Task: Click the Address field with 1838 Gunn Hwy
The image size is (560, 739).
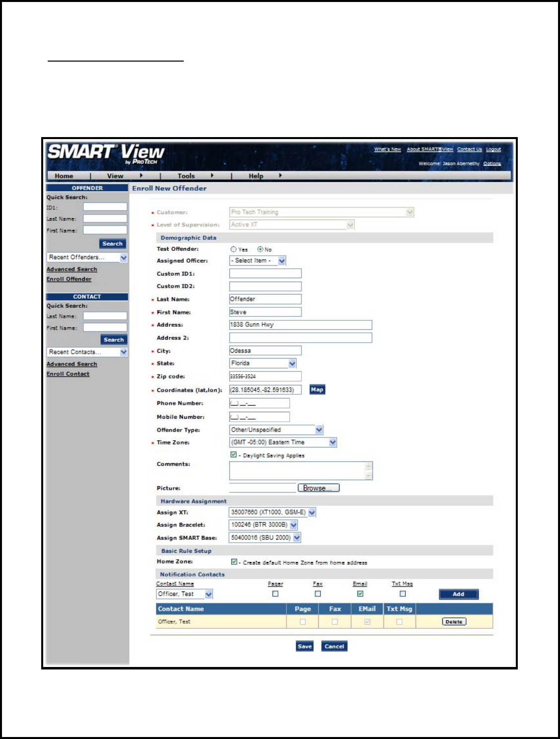Action: (x=300, y=325)
